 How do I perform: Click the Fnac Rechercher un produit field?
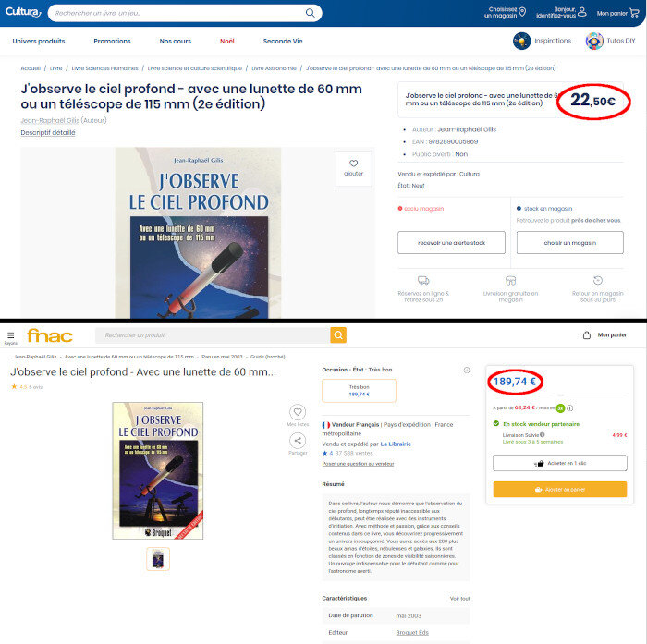[x=213, y=335]
